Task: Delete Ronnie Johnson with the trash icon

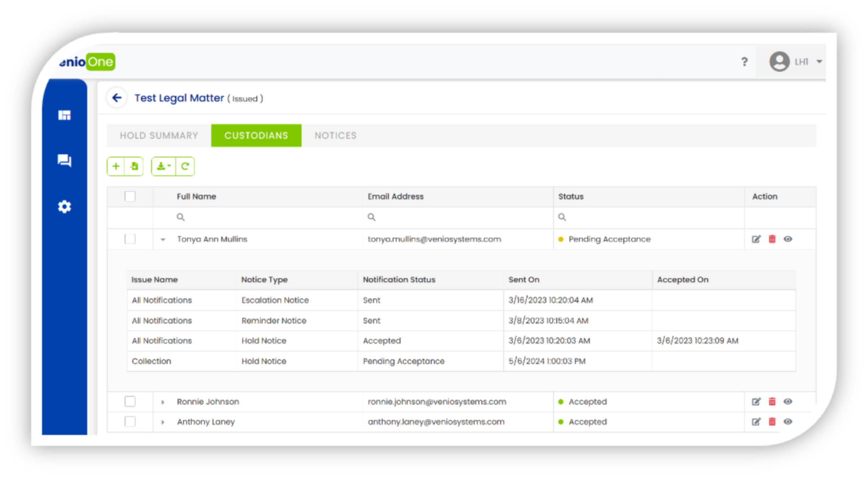Action: tap(772, 402)
